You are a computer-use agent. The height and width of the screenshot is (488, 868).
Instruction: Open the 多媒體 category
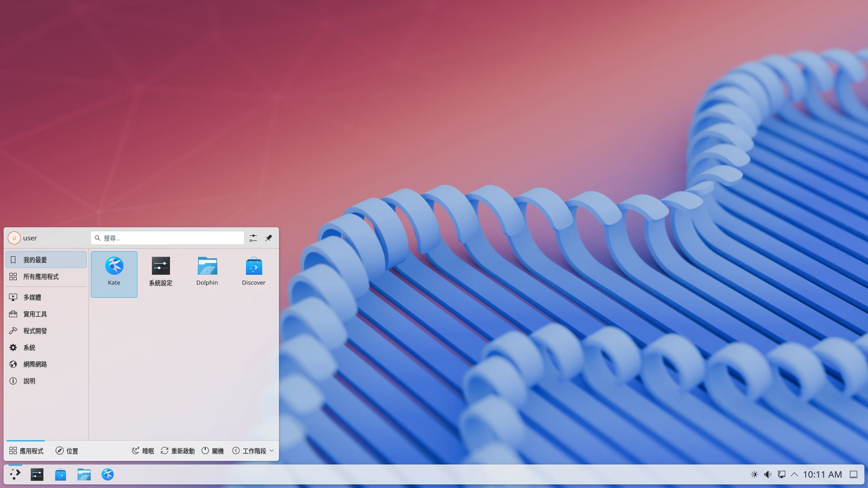tap(46, 297)
